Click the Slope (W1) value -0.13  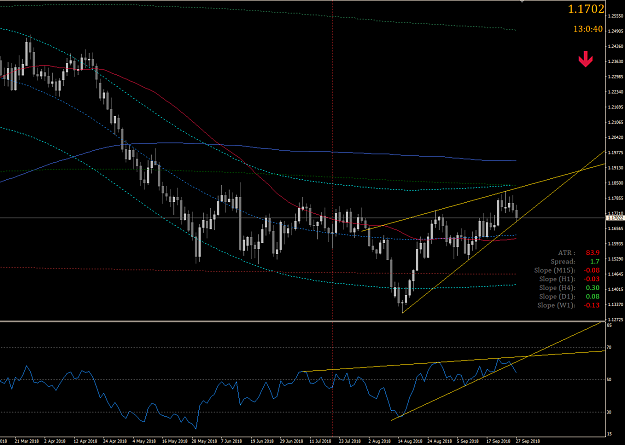591,305
